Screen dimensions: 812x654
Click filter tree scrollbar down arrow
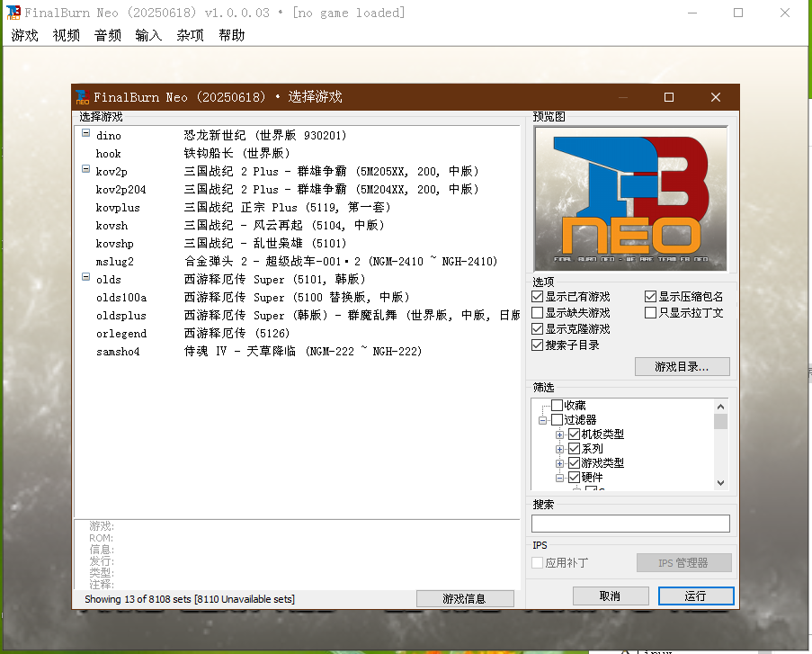click(x=720, y=482)
